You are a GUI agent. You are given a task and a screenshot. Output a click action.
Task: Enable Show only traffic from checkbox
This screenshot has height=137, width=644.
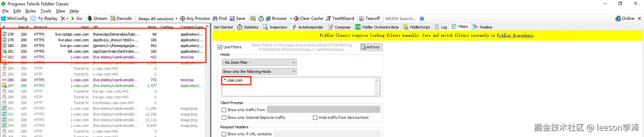(x=224, y=110)
